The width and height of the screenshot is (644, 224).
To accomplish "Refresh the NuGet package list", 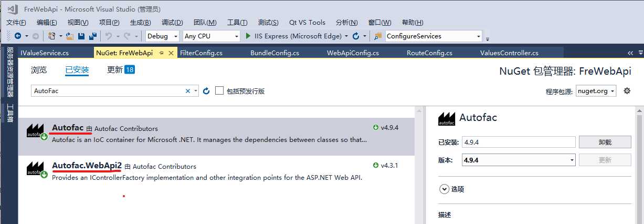I will coord(206,91).
